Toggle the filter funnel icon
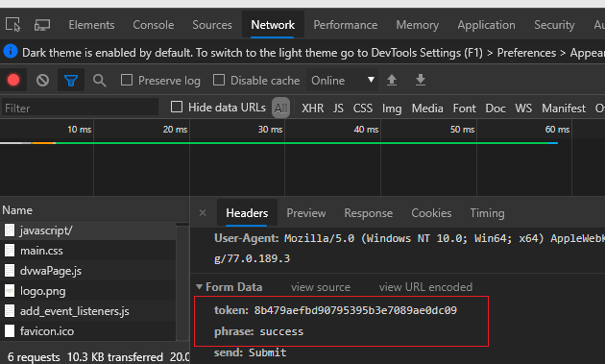Image resolution: width=605 pixels, height=364 pixels. 71,81
